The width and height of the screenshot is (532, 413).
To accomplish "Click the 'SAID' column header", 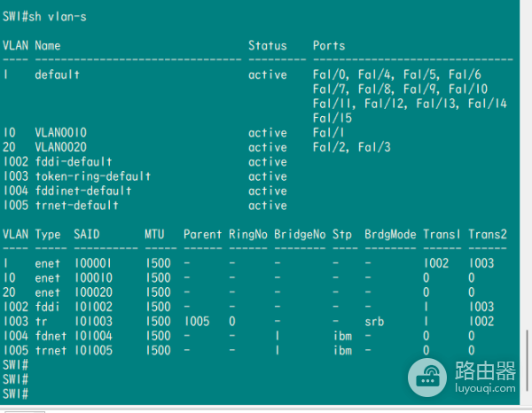I will coord(87,234).
